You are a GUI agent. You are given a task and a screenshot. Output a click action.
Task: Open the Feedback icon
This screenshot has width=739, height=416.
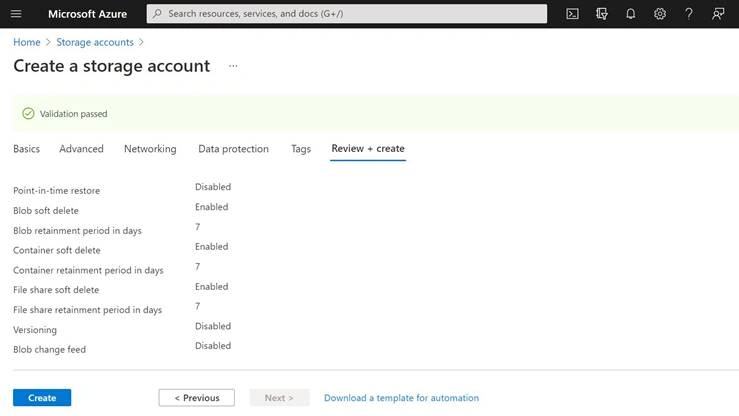(x=718, y=14)
